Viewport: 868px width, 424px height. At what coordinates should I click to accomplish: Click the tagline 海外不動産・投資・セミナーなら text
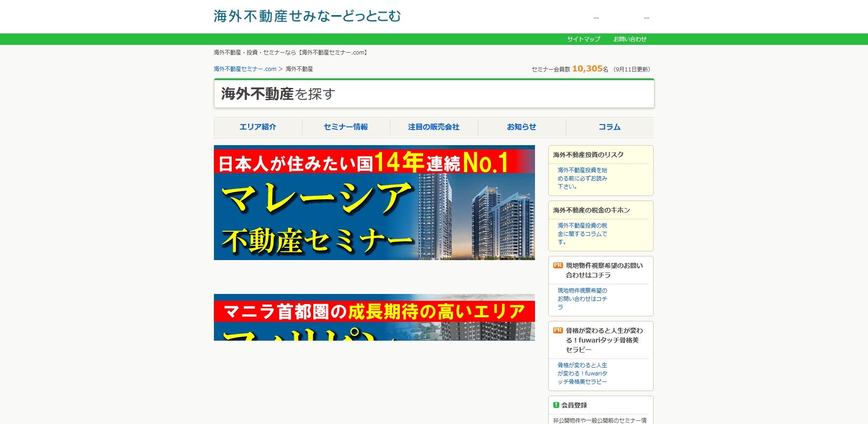point(291,53)
